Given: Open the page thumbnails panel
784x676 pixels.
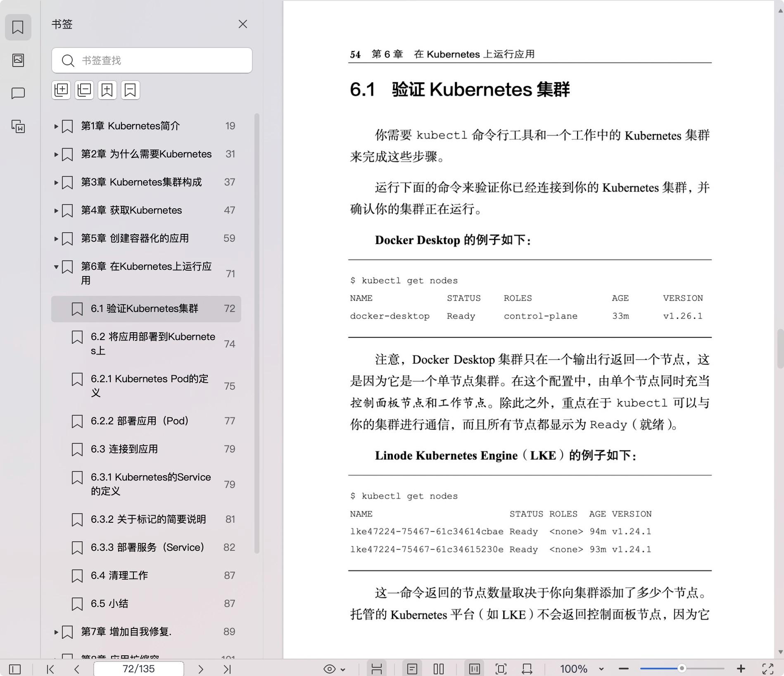Looking at the screenshot, I should click(x=18, y=60).
